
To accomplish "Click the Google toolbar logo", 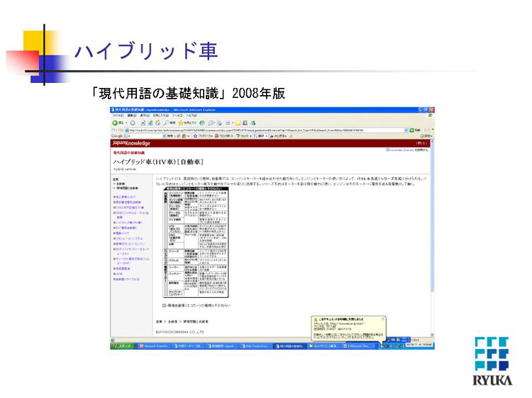I will [x=117, y=136].
